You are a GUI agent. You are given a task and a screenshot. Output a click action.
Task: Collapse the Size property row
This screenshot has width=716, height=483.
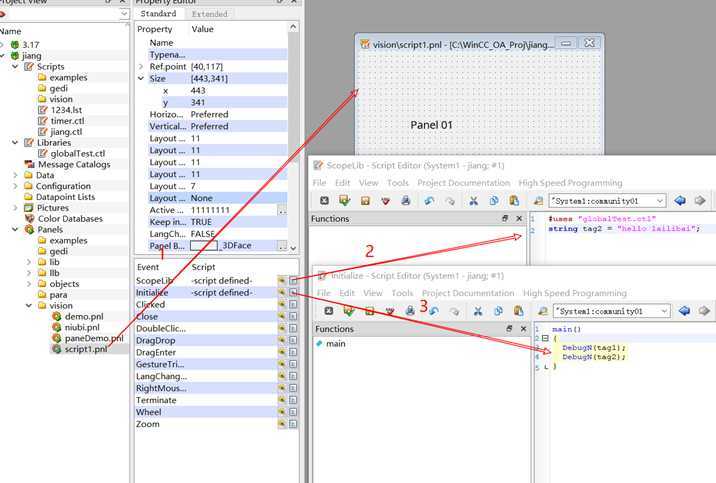(x=141, y=79)
